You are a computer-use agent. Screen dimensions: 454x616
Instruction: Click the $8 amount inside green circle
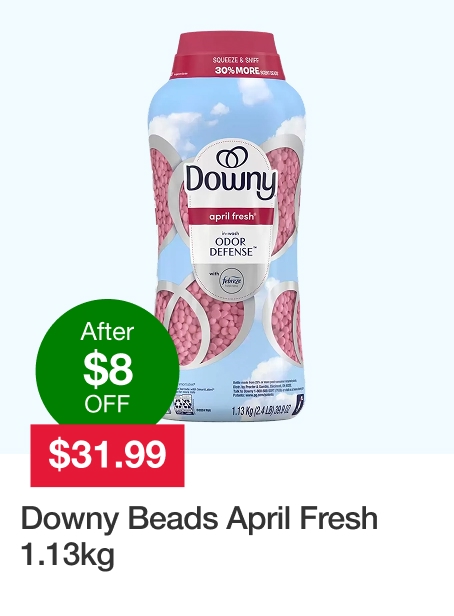pos(108,370)
